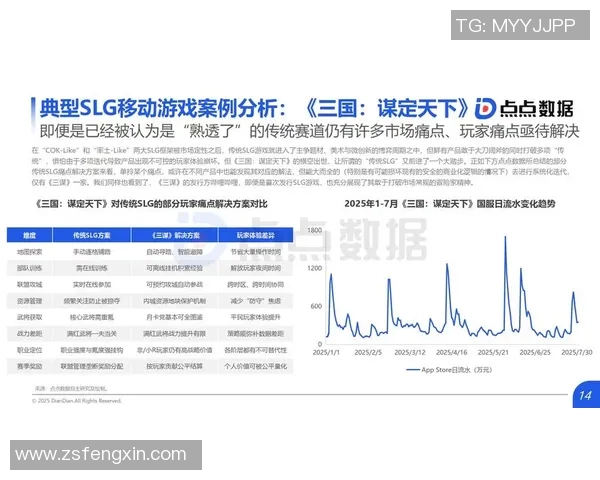
Task: Click the y-axis label 1200
Action: 314,268
